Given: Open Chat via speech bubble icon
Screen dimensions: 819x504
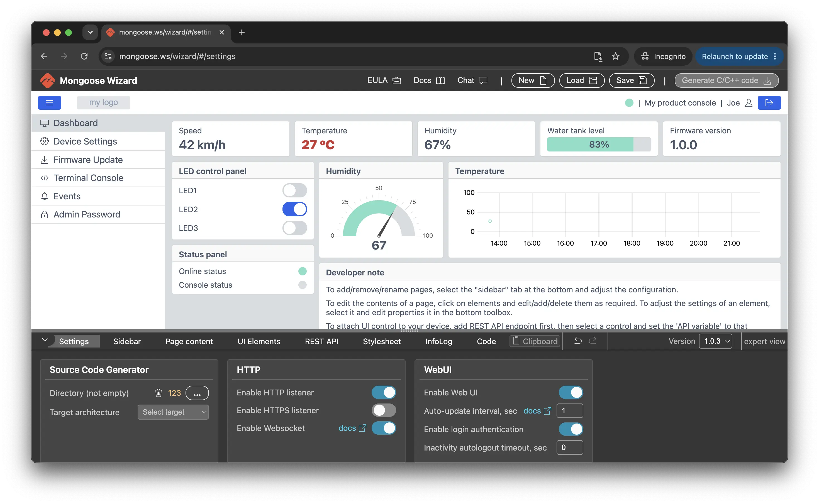Looking at the screenshot, I should point(483,80).
